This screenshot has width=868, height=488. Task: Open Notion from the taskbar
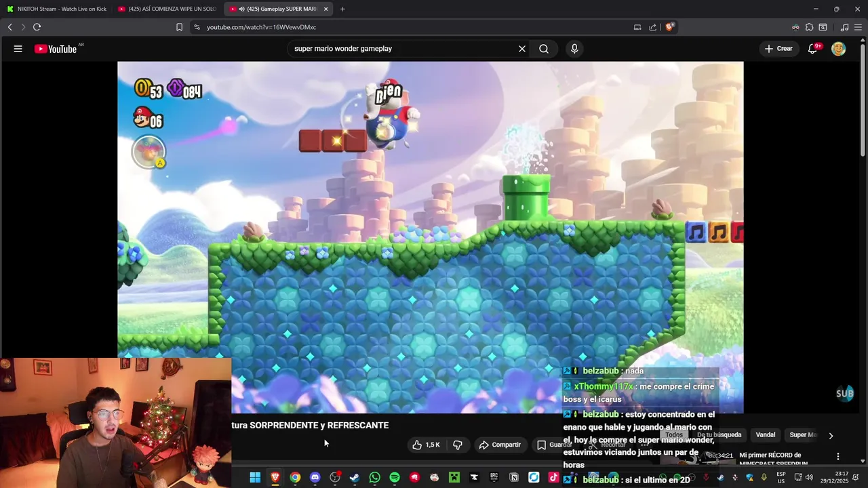(514, 478)
